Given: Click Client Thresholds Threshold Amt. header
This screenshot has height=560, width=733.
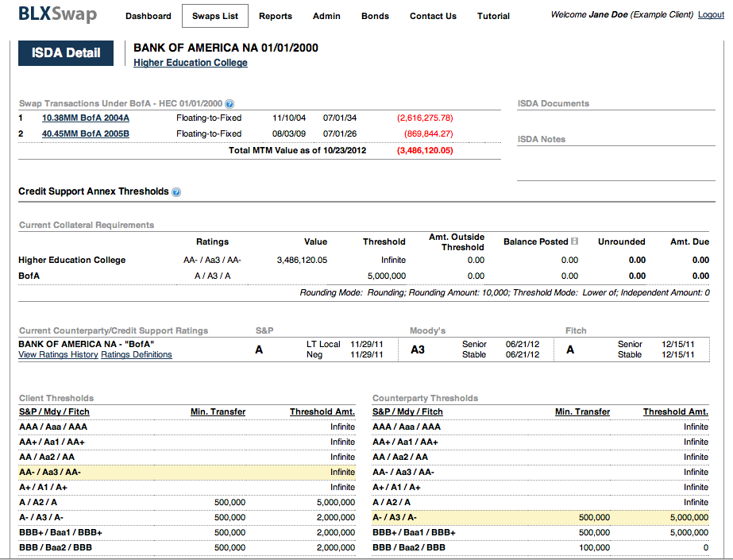Looking at the screenshot, I should (322, 411).
